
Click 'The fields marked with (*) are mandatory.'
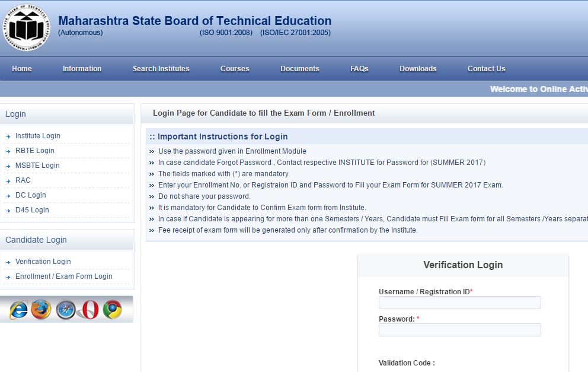pyautogui.click(x=224, y=174)
